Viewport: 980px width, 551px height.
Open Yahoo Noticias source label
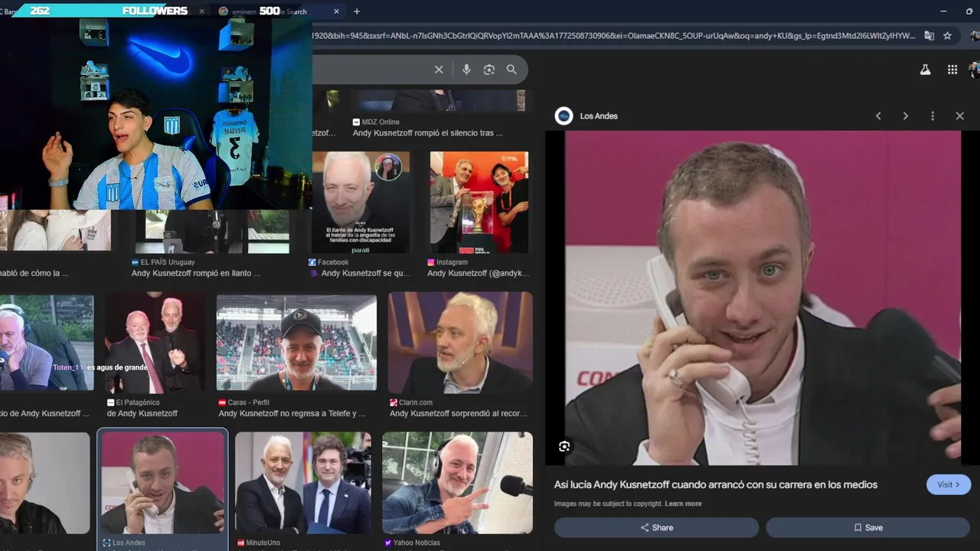click(418, 543)
